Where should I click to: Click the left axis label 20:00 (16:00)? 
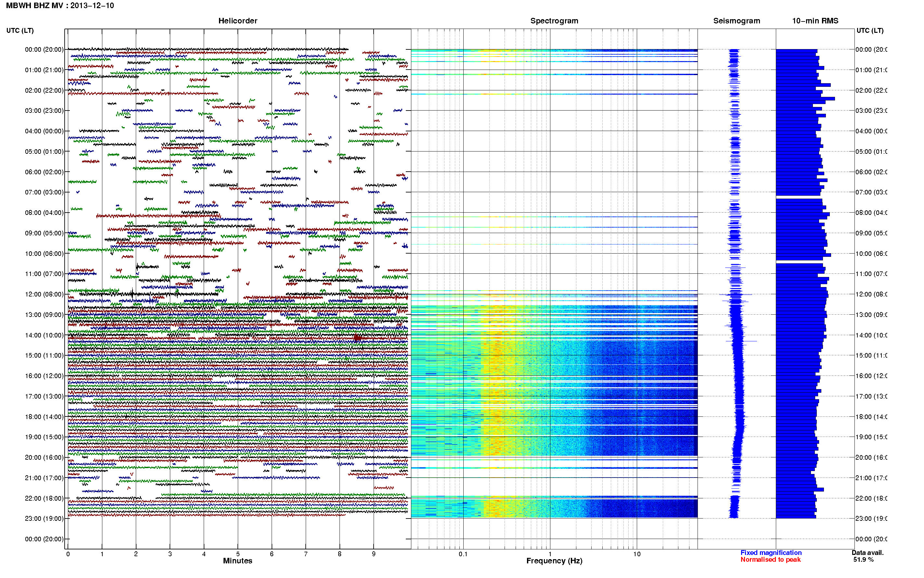44,458
